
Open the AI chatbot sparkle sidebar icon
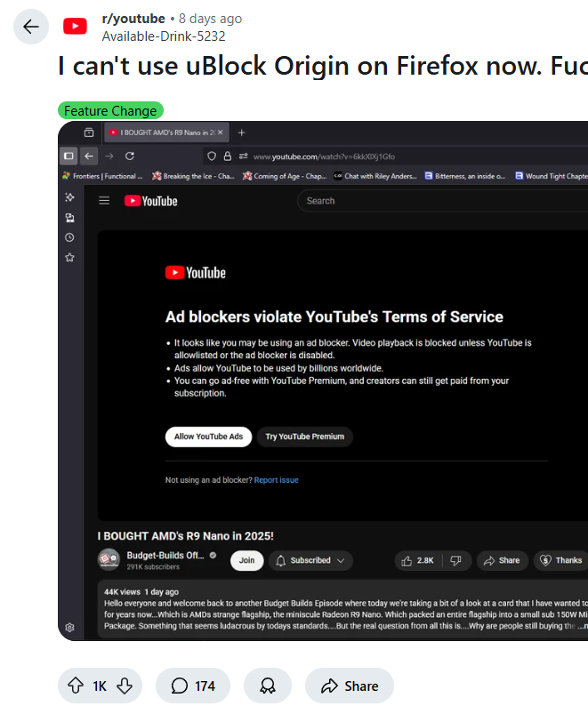click(69, 197)
